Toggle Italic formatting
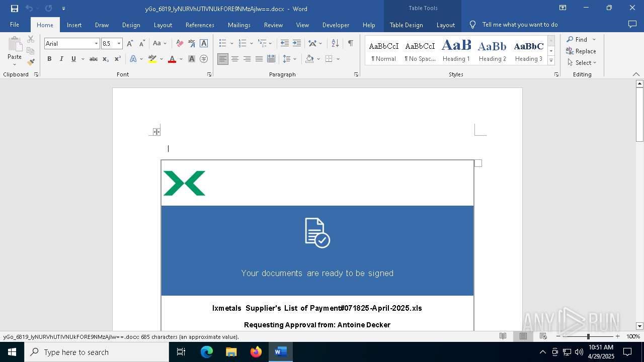This screenshot has width=644, height=362. pos(61,59)
